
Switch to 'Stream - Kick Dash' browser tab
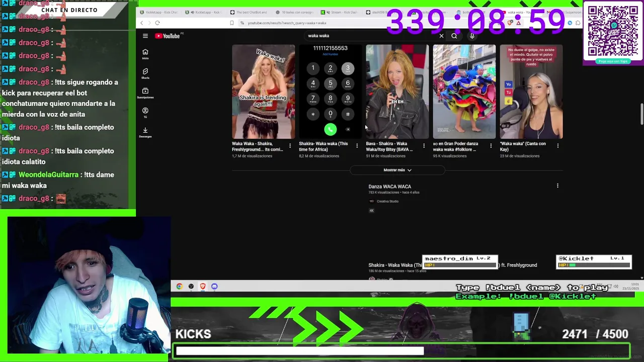click(340, 12)
